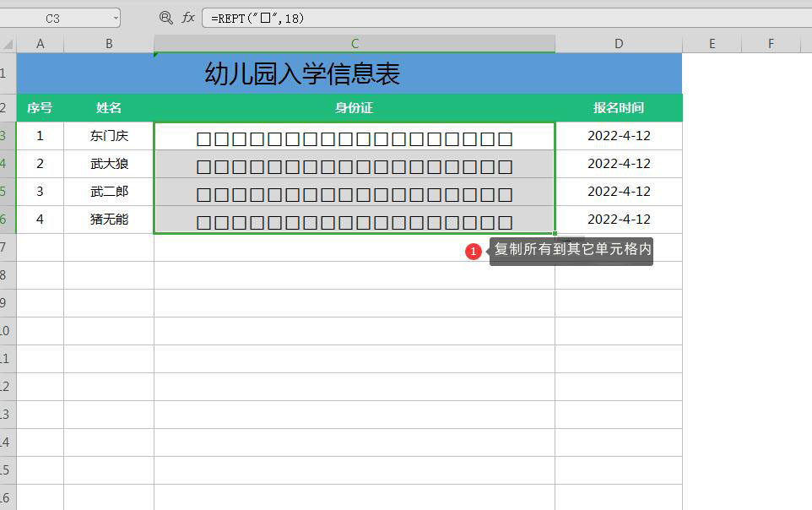Select column F header
Image resolution: width=812 pixels, height=510 pixels.
click(771, 44)
